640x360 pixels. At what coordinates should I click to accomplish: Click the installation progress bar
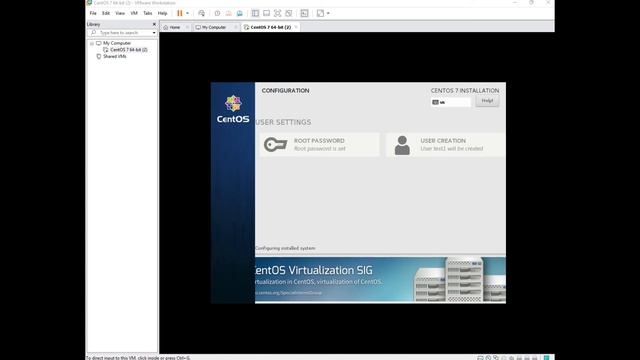380,255
